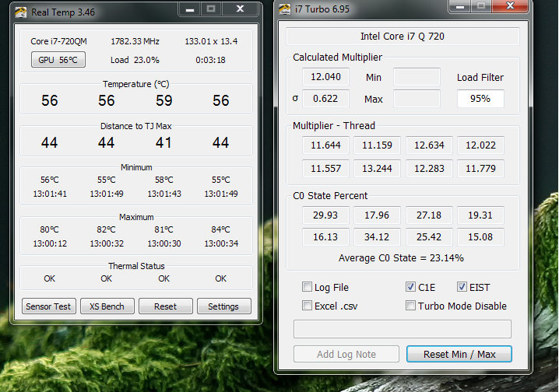Check the Turbo Mode Disable box
559x392 pixels.
pyautogui.click(x=410, y=306)
